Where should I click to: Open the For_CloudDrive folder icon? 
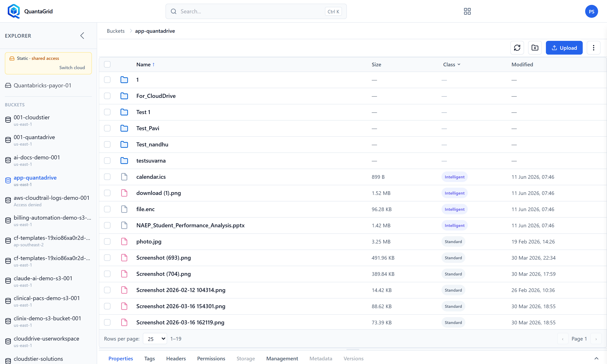tap(124, 96)
